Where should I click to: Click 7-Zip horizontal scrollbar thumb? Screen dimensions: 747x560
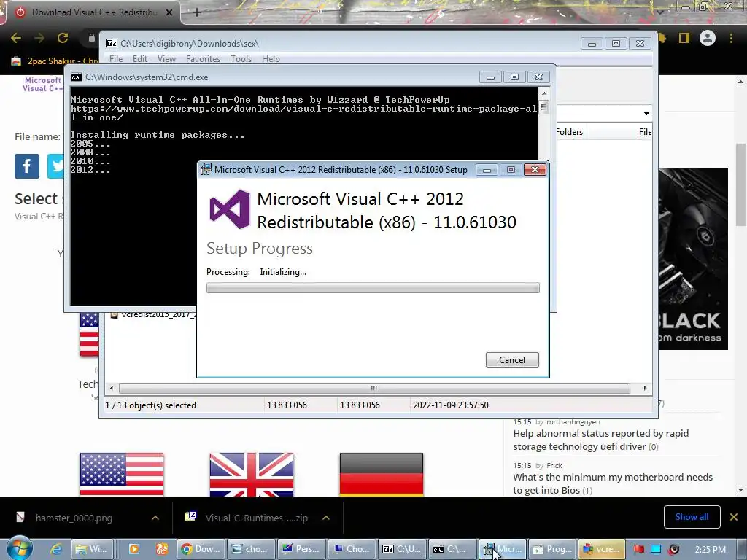click(374, 388)
